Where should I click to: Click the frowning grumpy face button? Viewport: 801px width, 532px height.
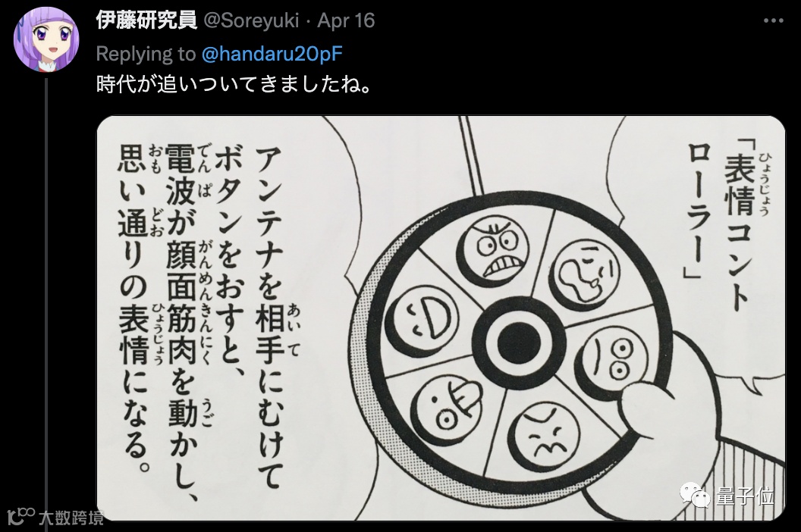point(544,433)
